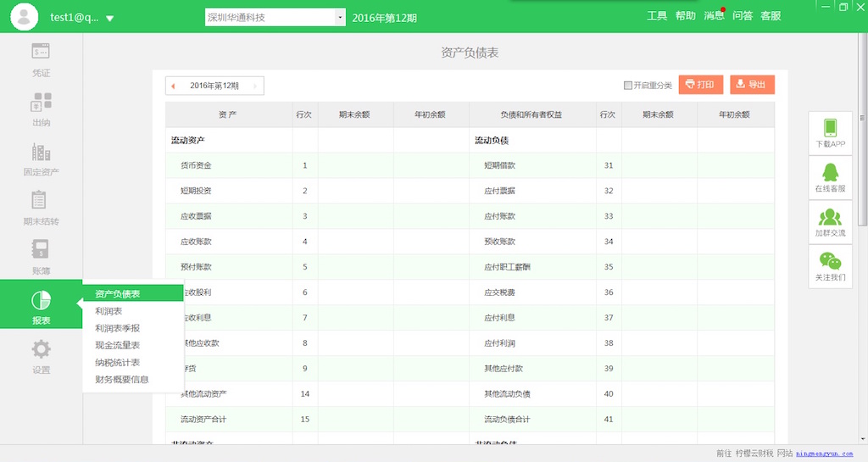Click the 应收票据 row label

(x=196, y=216)
